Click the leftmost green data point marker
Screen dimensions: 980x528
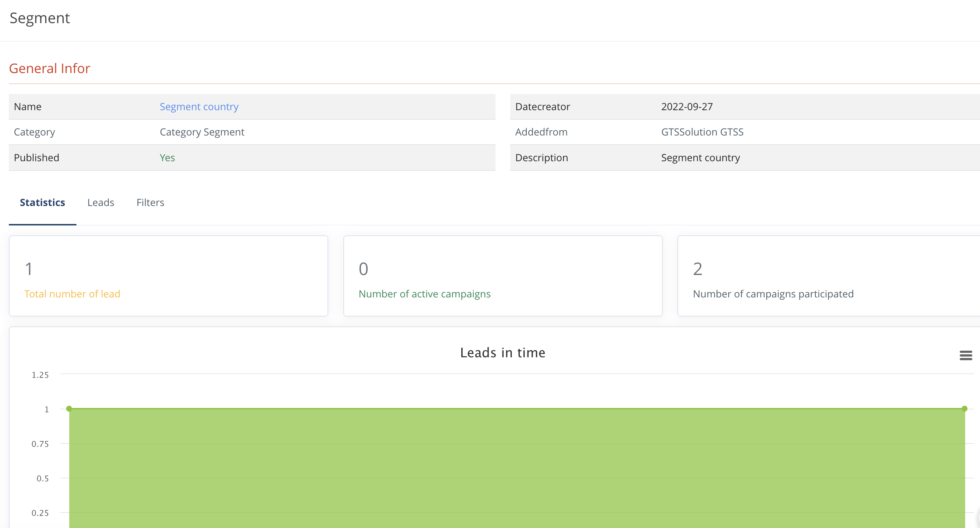(x=69, y=409)
